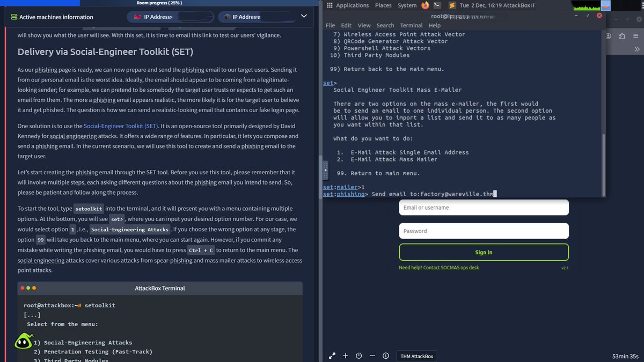Open the terminal launcher in top panel

tap(438, 5)
